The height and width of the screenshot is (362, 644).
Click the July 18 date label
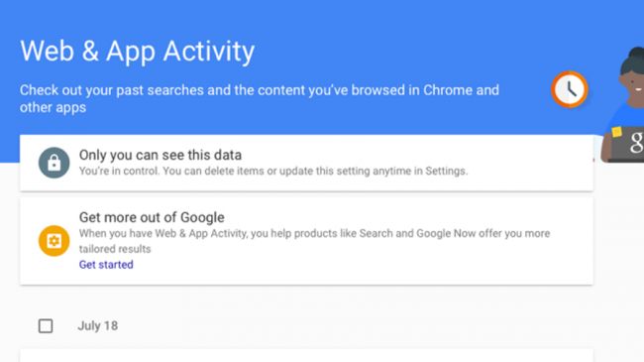[x=98, y=325]
